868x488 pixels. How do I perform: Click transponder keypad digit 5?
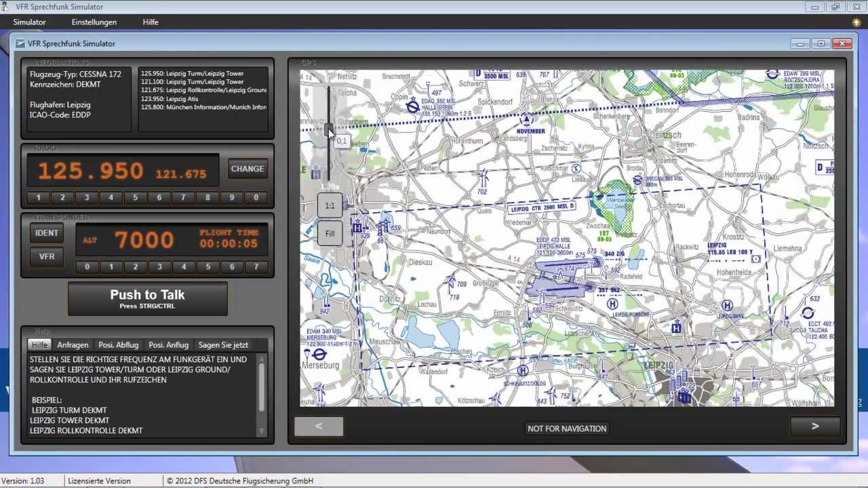208,267
